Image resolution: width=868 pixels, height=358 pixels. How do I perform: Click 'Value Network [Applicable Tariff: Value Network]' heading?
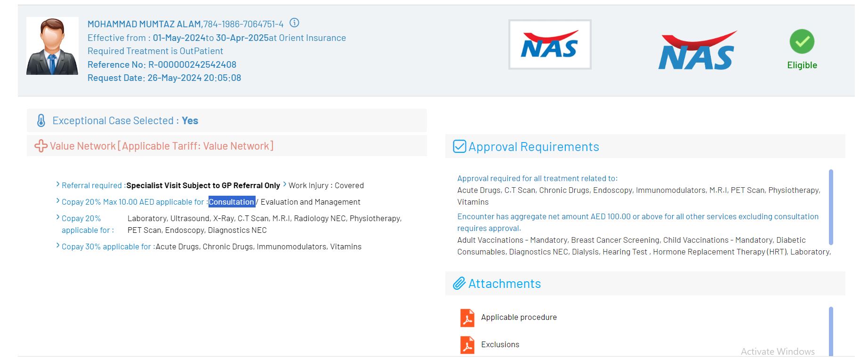click(x=161, y=146)
